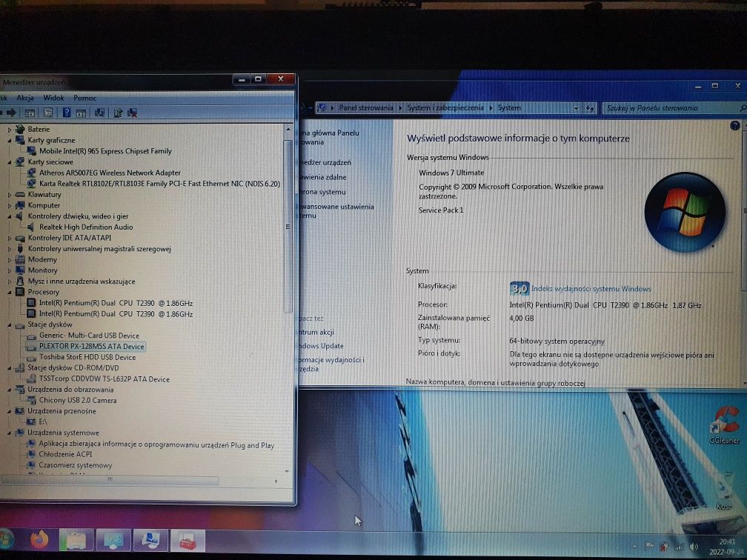Click the Update driver software toolbar icon
This screenshot has width=747, height=560.
tap(118, 113)
